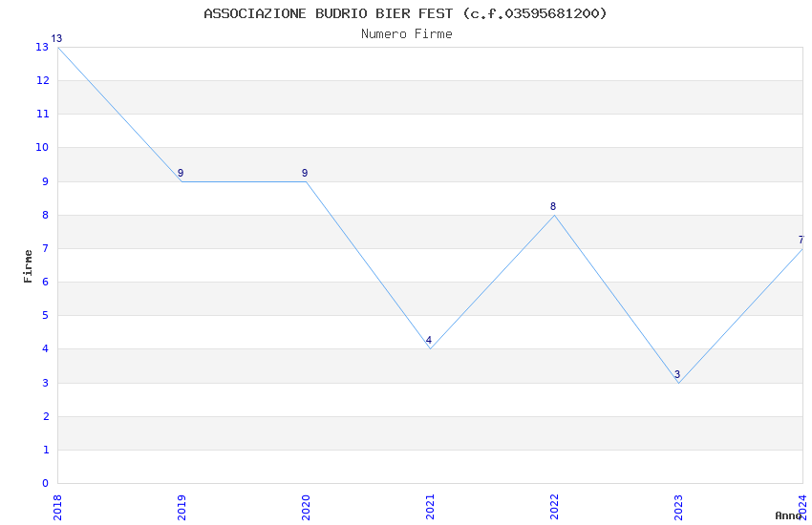Select the data label 4 above 2021
The height and width of the screenshot is (525, 812).
pyautogui.click(x=429, y=341)
